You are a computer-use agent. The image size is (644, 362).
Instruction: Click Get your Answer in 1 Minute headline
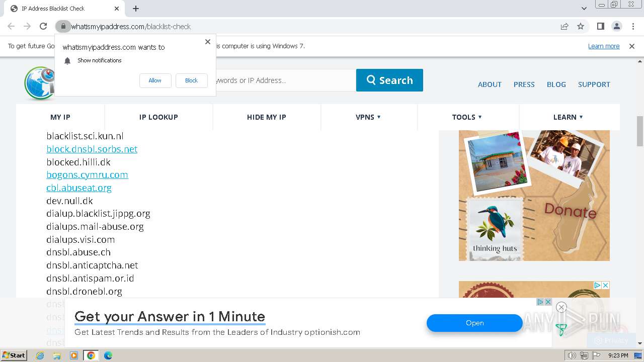click(x=170, y=316)
